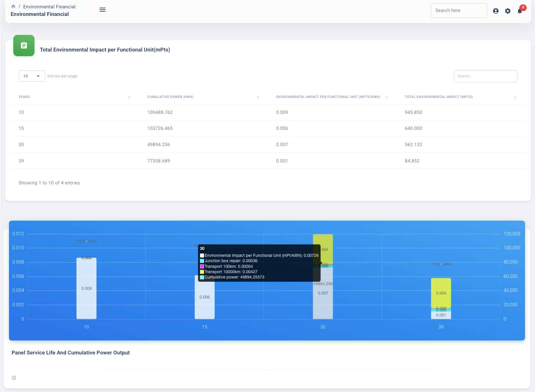This screenshot has width=535, height=392.
Task: Click yellow Transport 10000km segment of year 39
Action: click(441, 293)
